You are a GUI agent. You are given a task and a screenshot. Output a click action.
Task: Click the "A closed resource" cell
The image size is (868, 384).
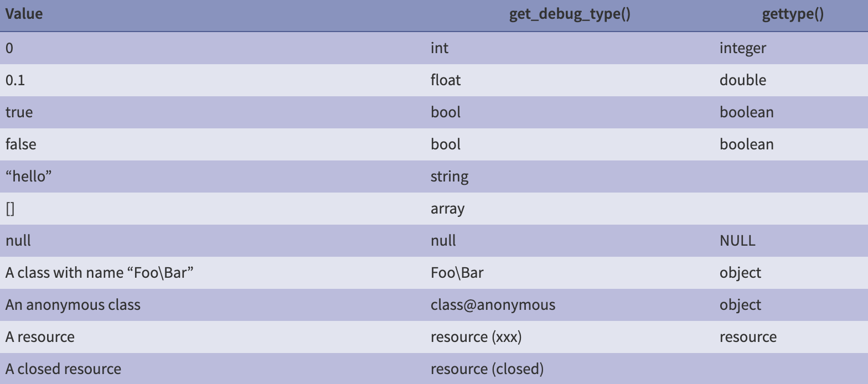[63, 369]
